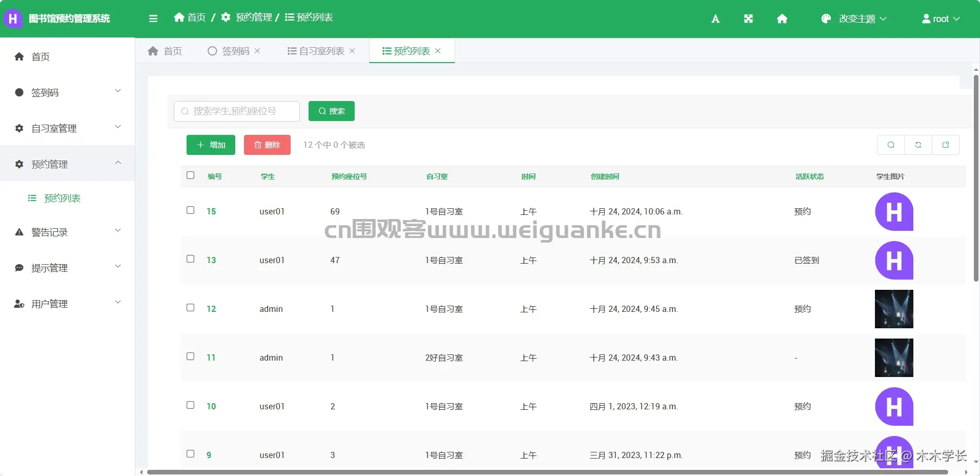
Task: Click the list icon beside 预约列表 in sidebar
Action: coord(32,198)
